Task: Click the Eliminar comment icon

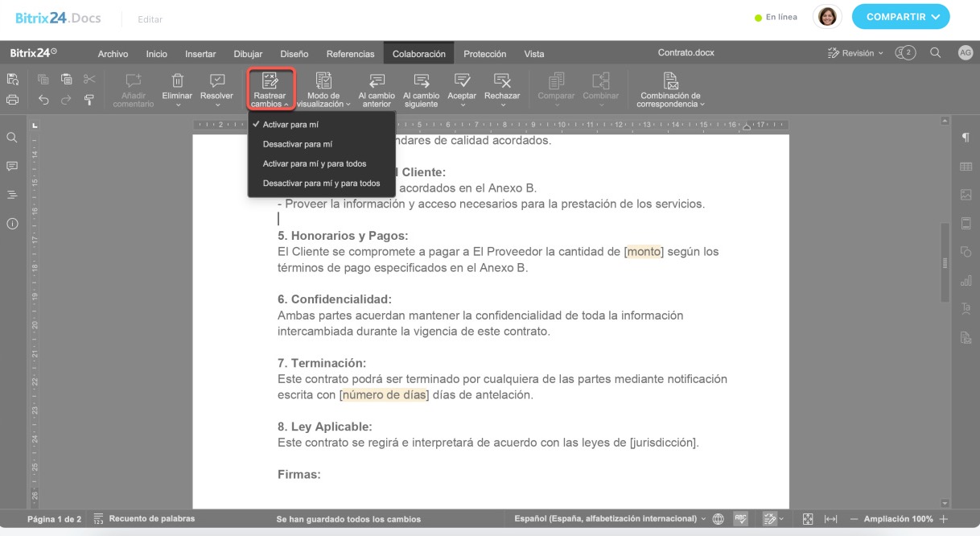Action: [177, 81]
